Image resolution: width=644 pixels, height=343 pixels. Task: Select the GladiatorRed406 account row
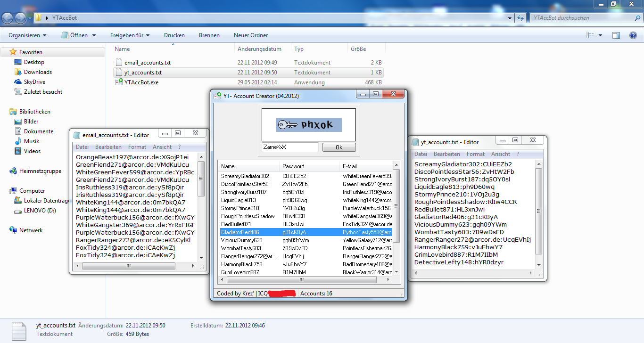coord(240,232)
